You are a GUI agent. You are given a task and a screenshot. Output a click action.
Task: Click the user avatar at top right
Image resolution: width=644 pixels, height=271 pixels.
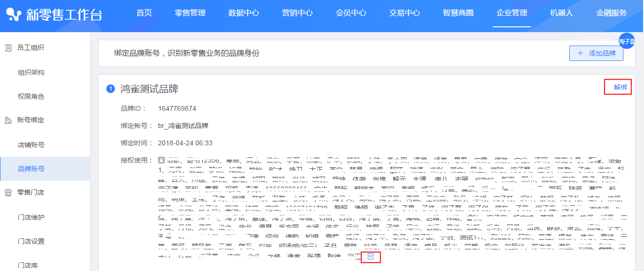click(x=626, y=41)
